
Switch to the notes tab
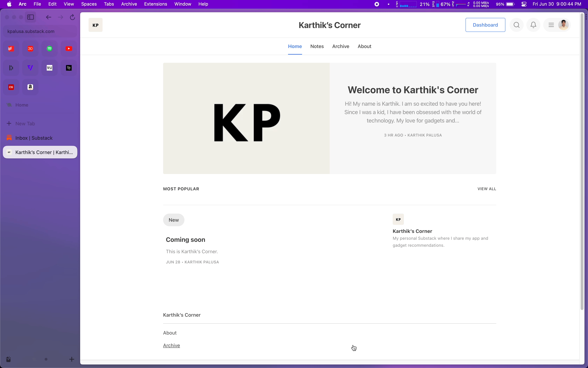[317, 46]
